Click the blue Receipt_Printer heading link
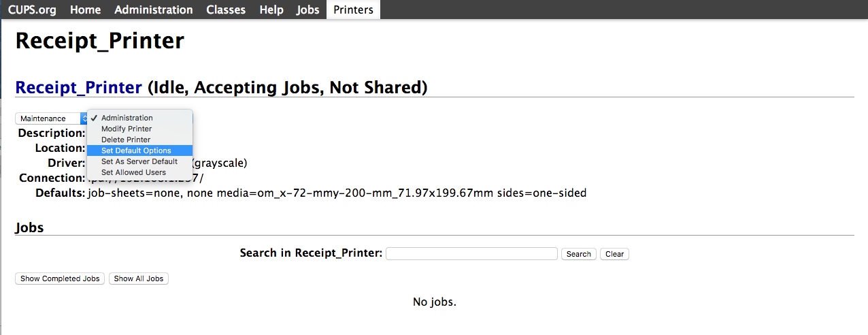Screen dimensions: 868x335 [x=78, y=88]
